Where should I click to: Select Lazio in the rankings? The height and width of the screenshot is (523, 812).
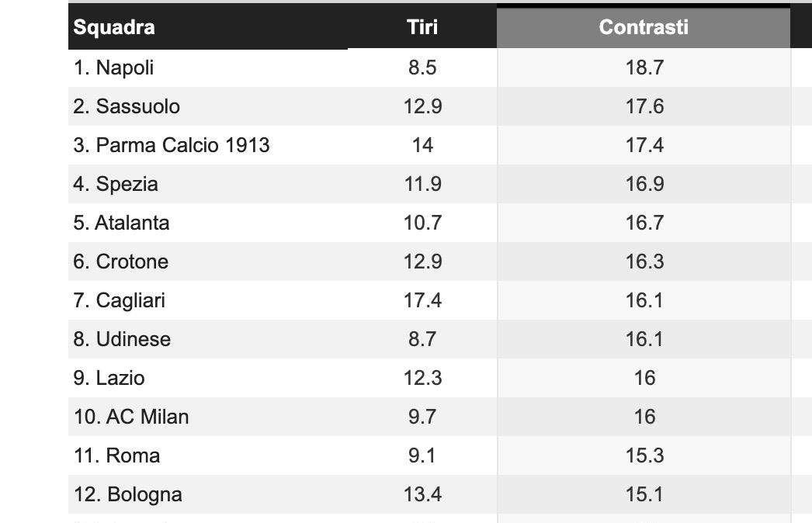pyautogui.click(x=109, y=378)
